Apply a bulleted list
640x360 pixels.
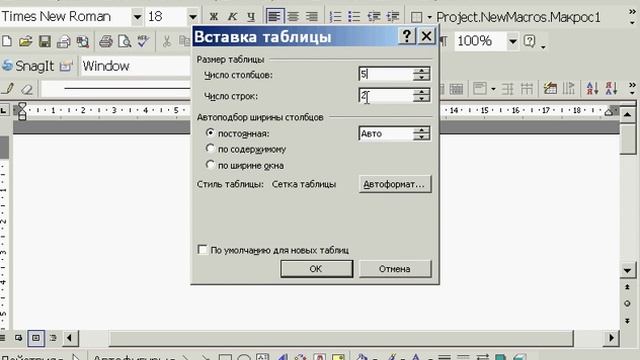[354, 17]
